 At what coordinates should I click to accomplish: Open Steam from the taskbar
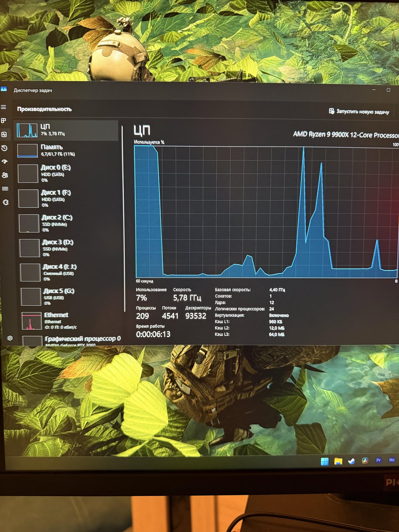(x=352, y=461)
